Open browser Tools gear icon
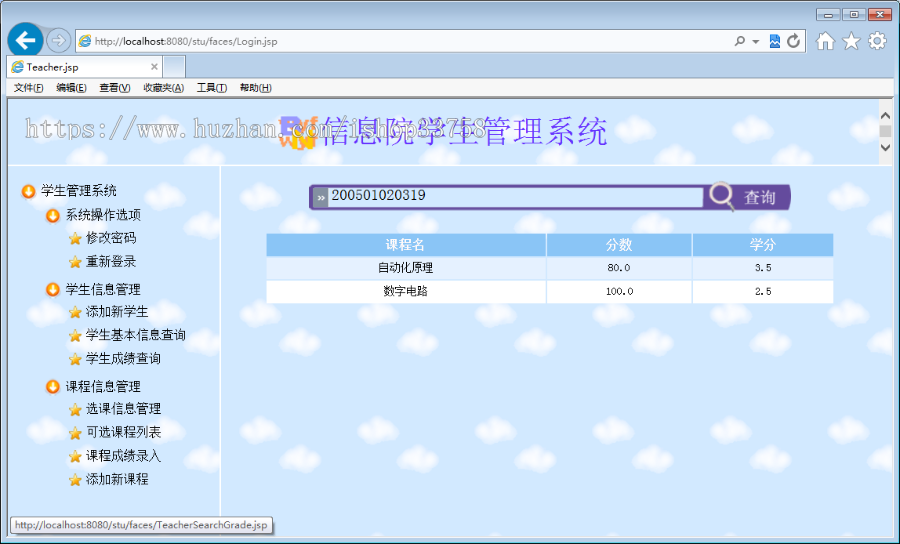This screenshot has width=900, height=544. pos(877,41)
